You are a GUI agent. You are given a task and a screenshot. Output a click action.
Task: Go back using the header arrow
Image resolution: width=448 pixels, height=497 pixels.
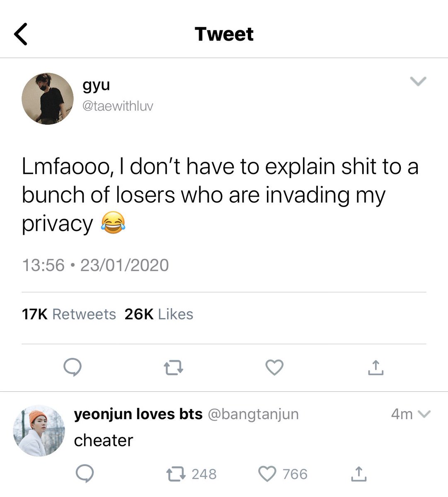click(21, 34)
